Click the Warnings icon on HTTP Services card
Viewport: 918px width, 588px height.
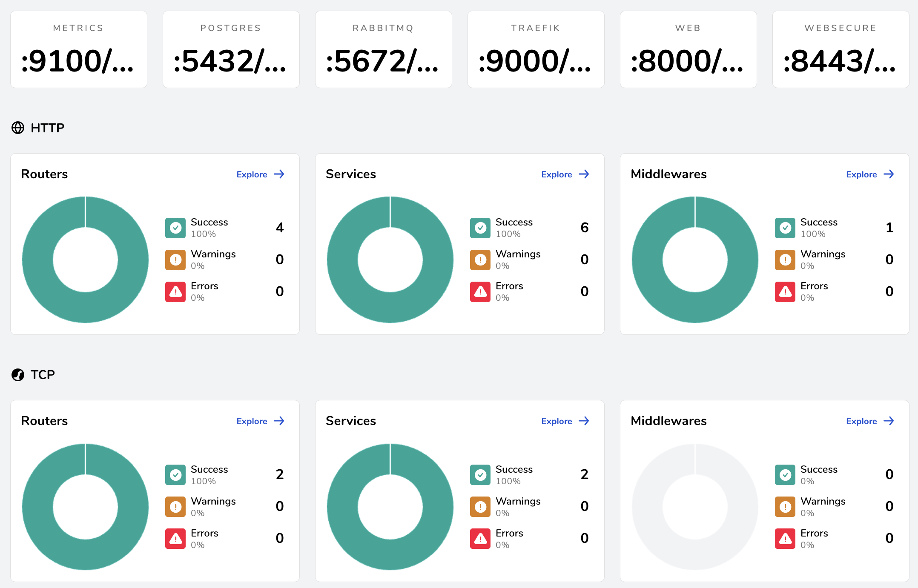pyautogui.click(x=480, y=260)
